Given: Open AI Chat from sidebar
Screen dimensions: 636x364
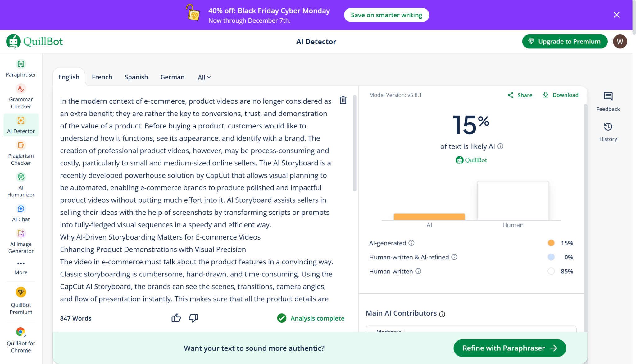Looking at the screenshot, I should coord(21,213).
